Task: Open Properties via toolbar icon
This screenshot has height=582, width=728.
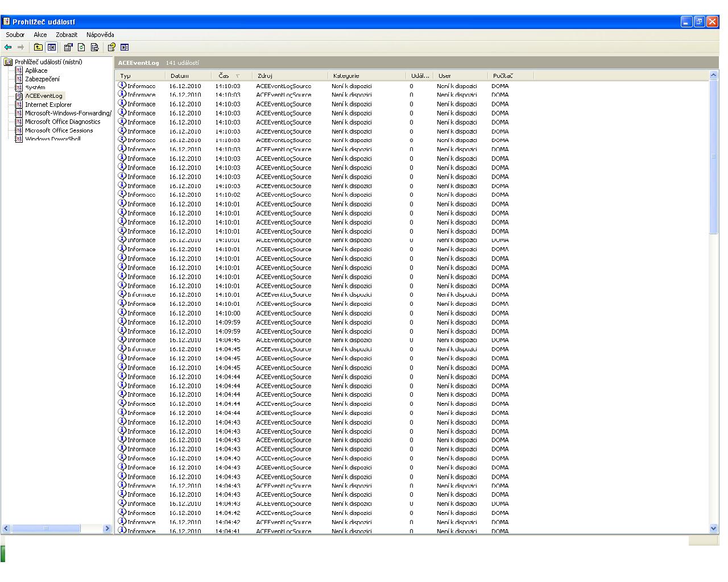Action: 68,47
